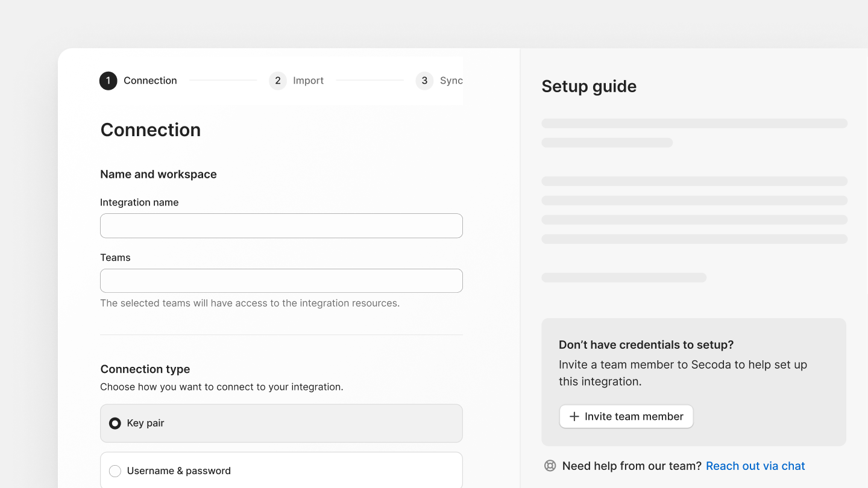Viewport: 868px width, 488px height.
Task: Click the Don't have credentials to setup heading
Action: pos(646,345)
